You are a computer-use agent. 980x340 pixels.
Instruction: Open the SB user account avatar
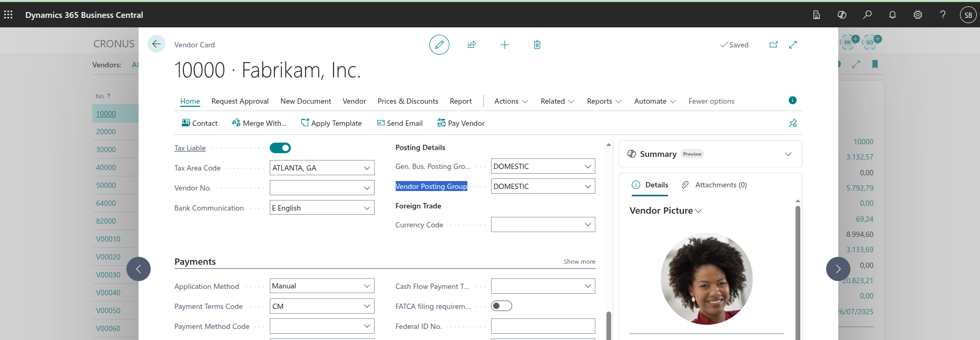click(x=968, y=15)
